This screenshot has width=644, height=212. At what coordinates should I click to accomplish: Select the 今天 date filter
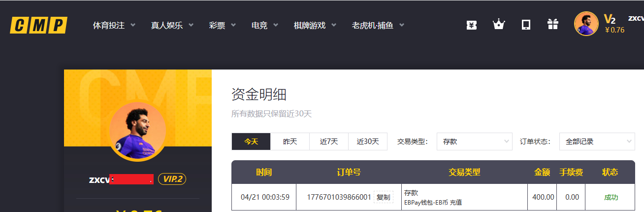pyautogui.click(x=251, y=141)
